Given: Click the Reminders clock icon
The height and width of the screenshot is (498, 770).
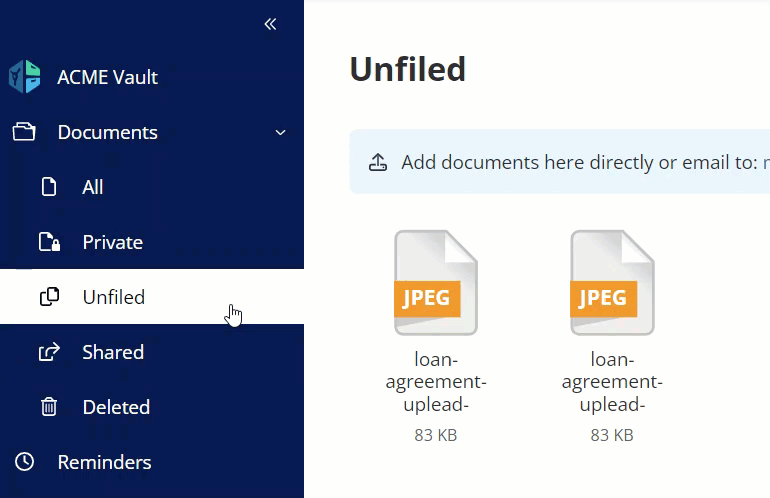Looking at the screenshot, I should tap(24, 462).
